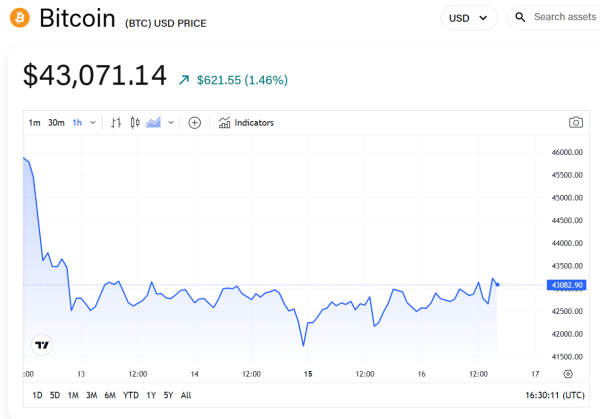Select the 5D date range

(x=55, y=395)
